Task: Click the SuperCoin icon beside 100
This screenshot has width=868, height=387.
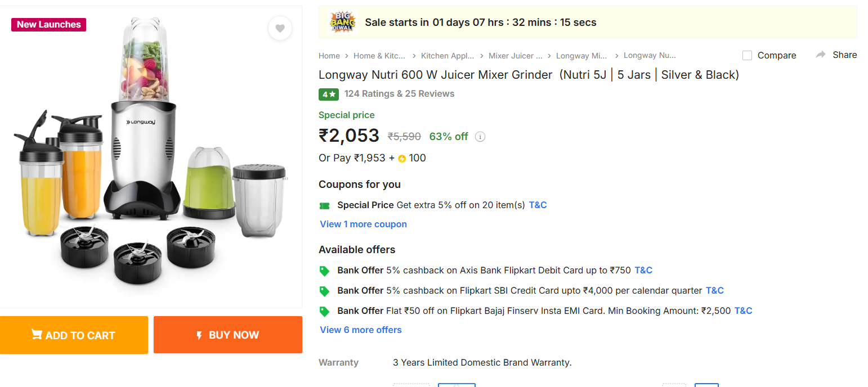Action: [x=402, y=159]
